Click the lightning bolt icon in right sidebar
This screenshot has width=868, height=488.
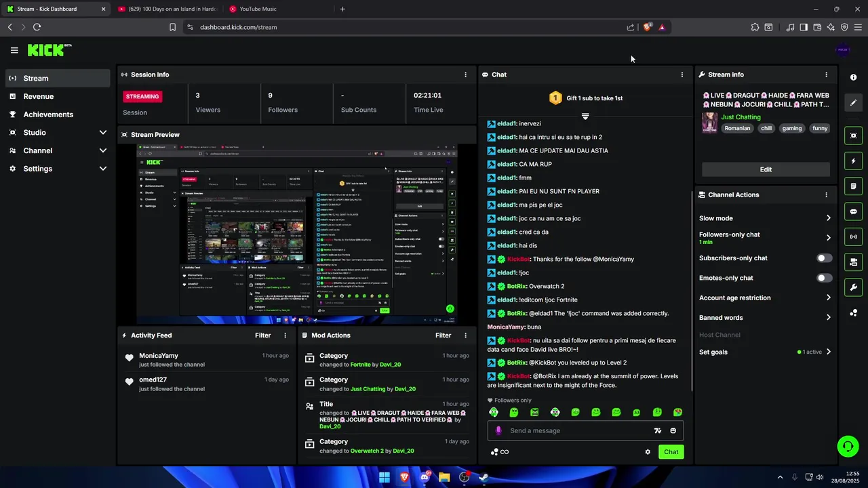(853, 161)
